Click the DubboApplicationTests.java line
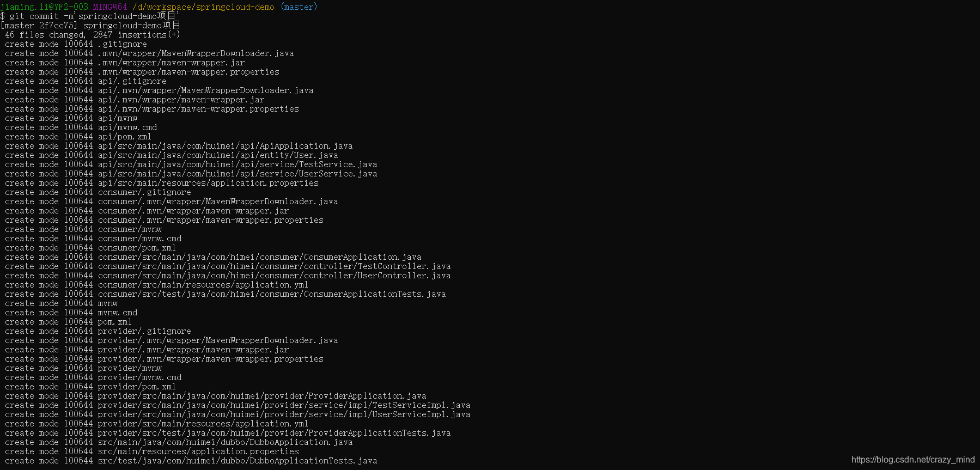980x470 pixels. point(191,461)
